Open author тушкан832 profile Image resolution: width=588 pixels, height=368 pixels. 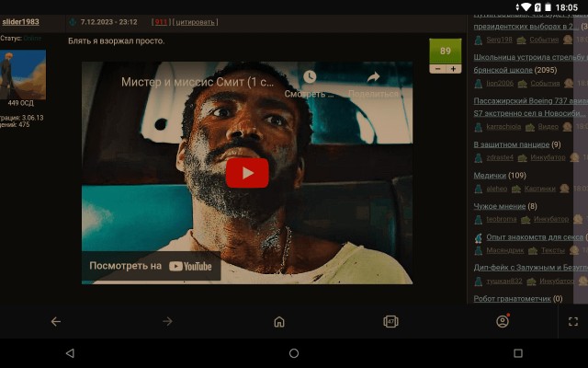point(504,281)
